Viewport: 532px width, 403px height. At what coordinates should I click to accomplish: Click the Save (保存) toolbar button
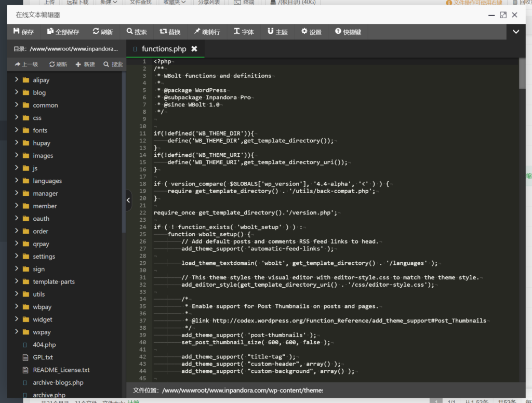pyautogui.click(x=23, y=32)
